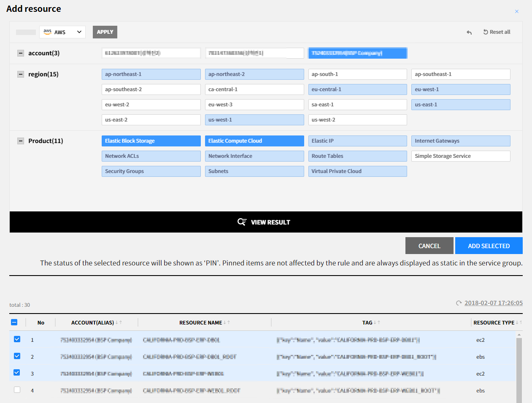Screen dimensions: 532x403
Task: Sort by Account(Alias) column arrows
Action: tap(119, 323)
